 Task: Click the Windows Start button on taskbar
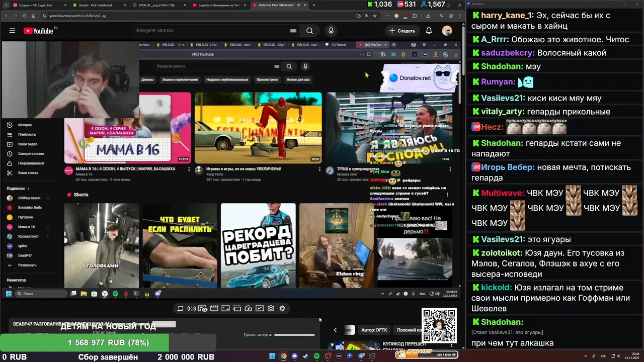pos(272,356)
